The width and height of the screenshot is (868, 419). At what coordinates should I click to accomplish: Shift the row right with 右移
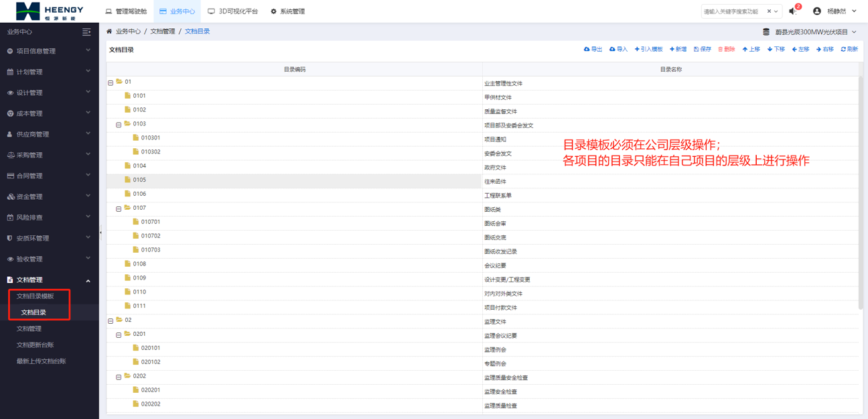pyautogui.click(x=825, y=50)
